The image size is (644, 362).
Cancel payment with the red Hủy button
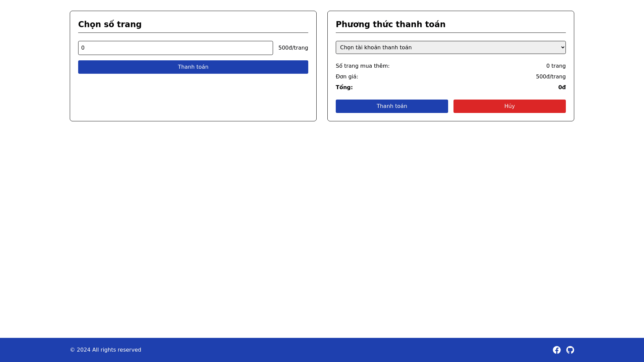click(x=509, y=106)
